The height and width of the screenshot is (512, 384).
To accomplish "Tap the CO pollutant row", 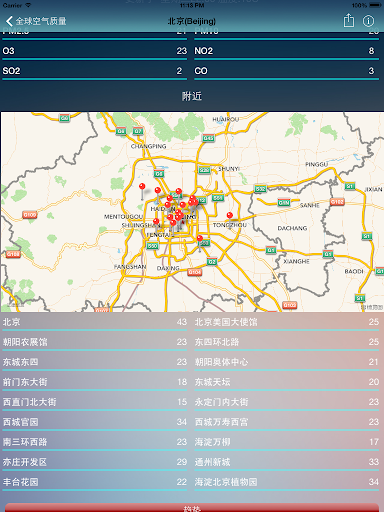I will (x=287, y=71).
